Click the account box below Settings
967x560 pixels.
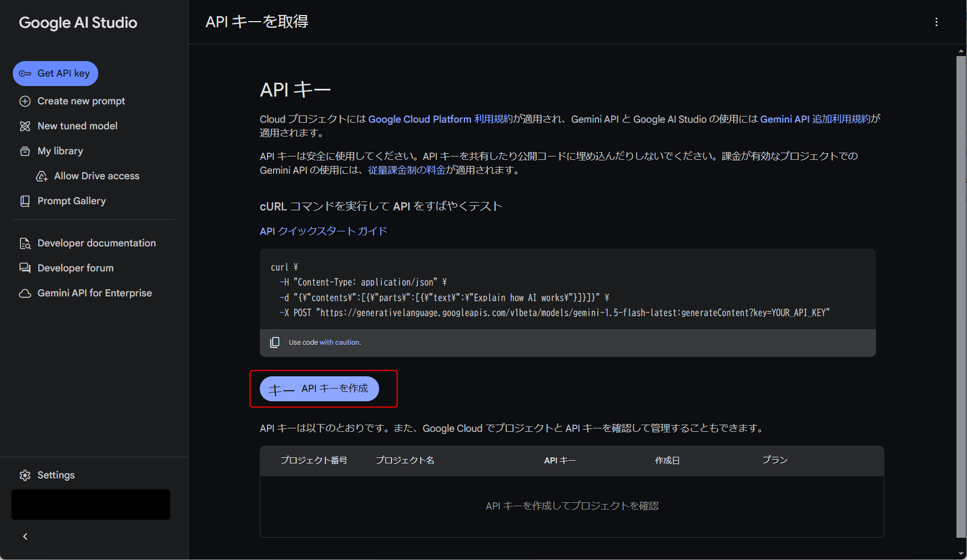click(91, 504)
